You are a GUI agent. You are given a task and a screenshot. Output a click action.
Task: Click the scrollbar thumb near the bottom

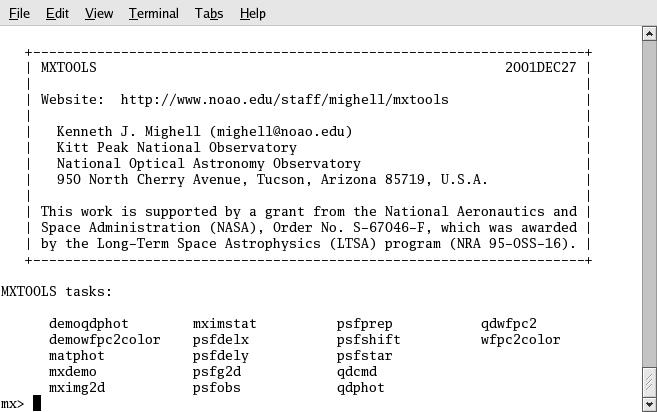tap(649, 381)
